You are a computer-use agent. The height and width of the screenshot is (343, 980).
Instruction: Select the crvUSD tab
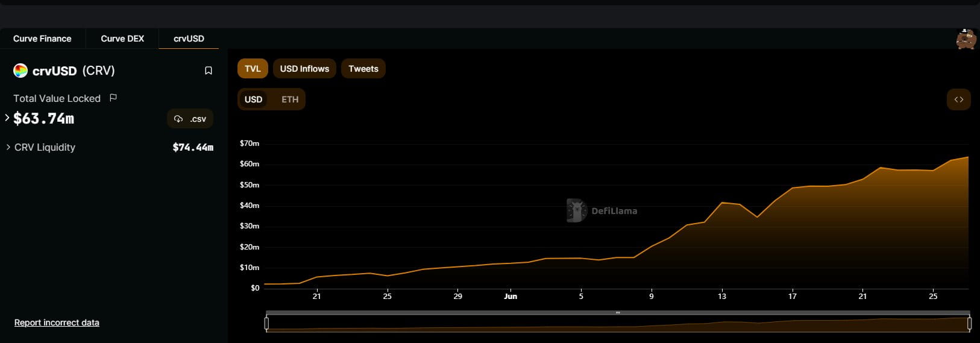[189, 39]
